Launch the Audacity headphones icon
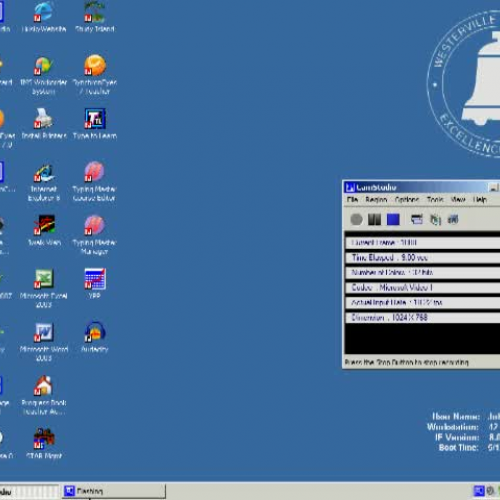Screen dimensions: 500x500 [95, 337]
